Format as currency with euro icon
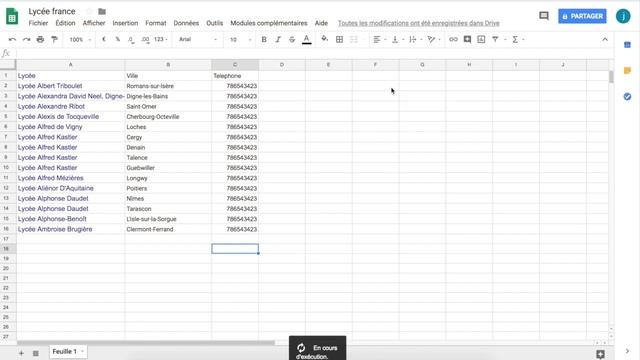This screenshot has width=640, height=360. tap(104, 40)
